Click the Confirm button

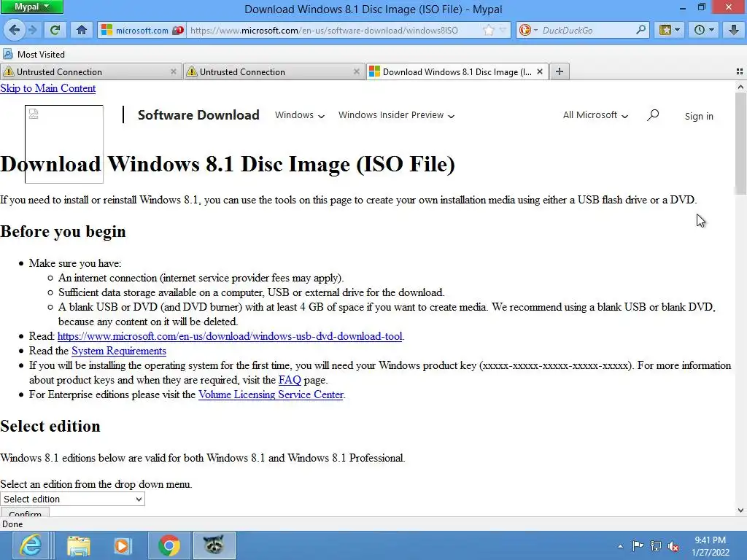(25, 513)
